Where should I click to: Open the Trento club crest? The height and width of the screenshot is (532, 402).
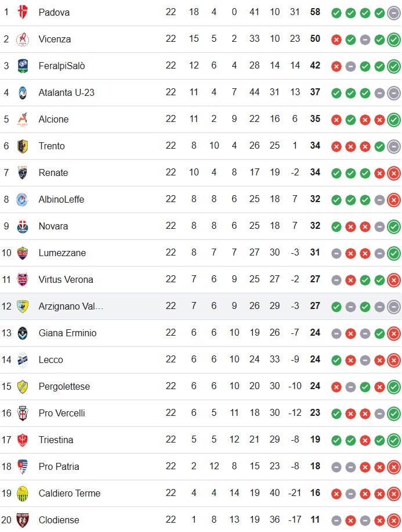[x=23, y=146]
